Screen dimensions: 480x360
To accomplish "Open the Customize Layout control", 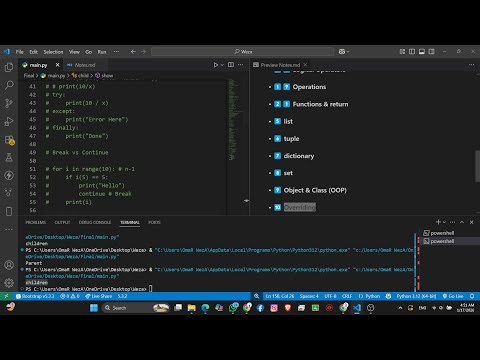I will (402, 52).
